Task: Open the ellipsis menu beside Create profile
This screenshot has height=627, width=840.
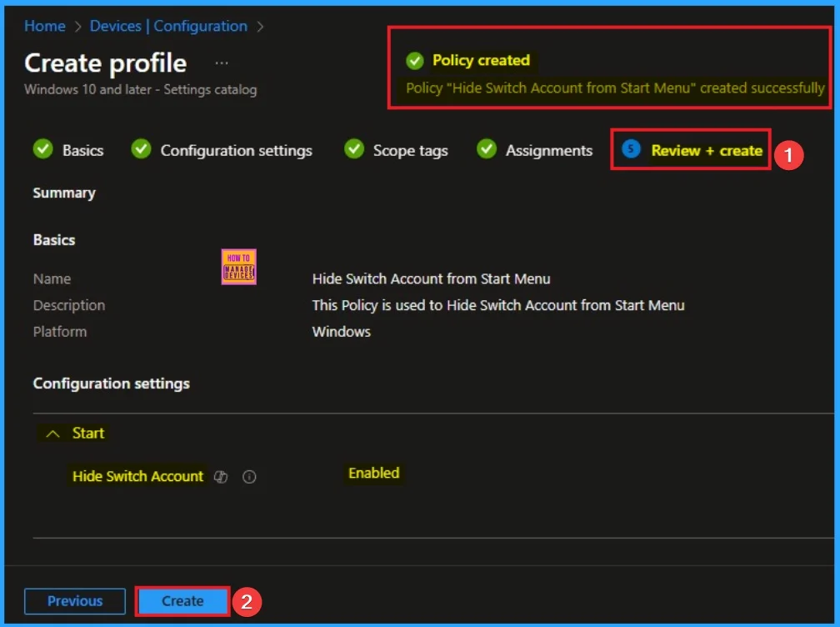Action: pos(222,63)
